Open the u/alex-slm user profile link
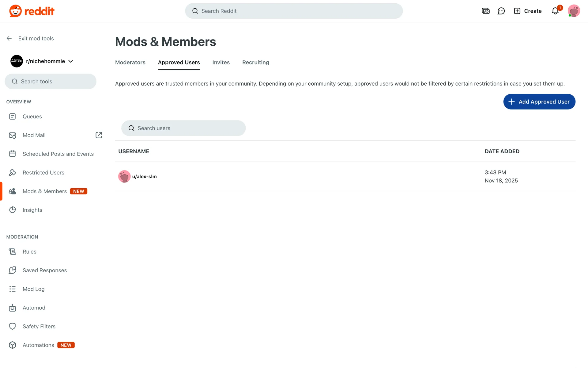 144,177
